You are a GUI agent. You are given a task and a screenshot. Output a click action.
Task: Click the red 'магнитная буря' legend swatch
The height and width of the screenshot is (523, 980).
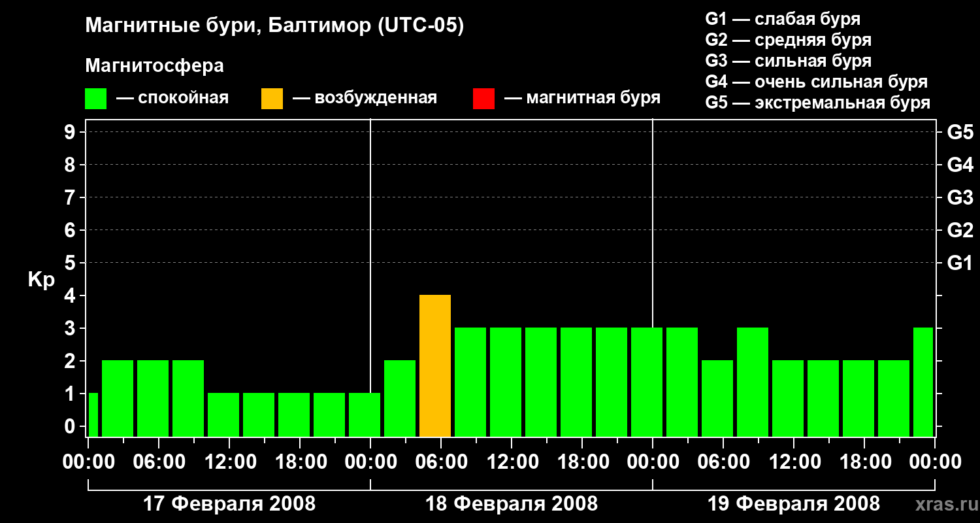pos(483,99)
